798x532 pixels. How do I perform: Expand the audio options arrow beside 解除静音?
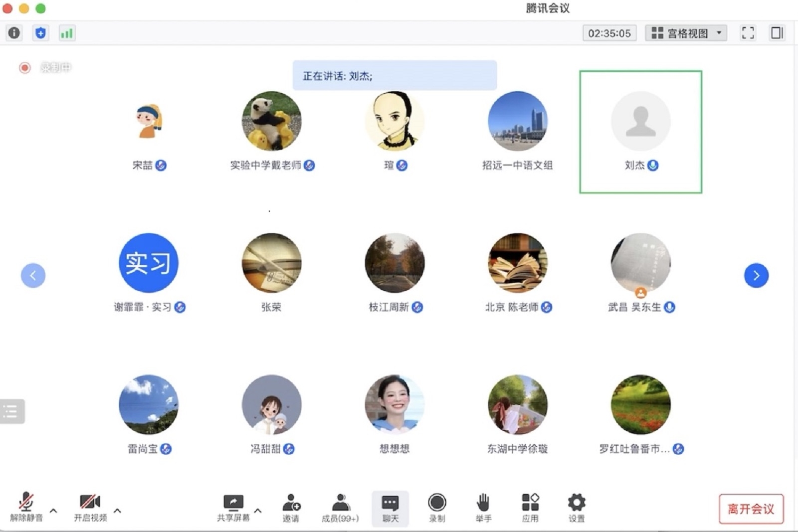[x=53, y=511]
